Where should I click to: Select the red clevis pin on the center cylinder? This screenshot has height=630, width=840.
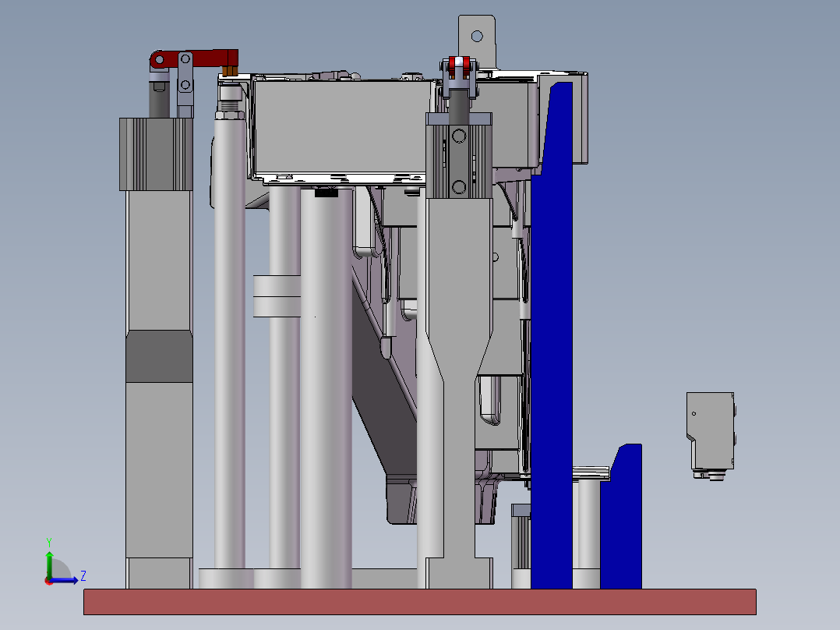pyautogui.click(x=458, y=66)
